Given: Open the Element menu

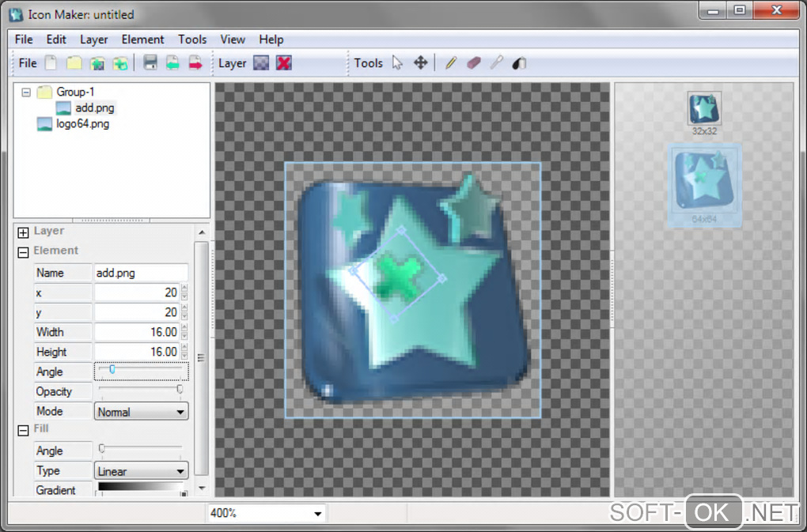Looking at the screenshot, I should [142, 40].
